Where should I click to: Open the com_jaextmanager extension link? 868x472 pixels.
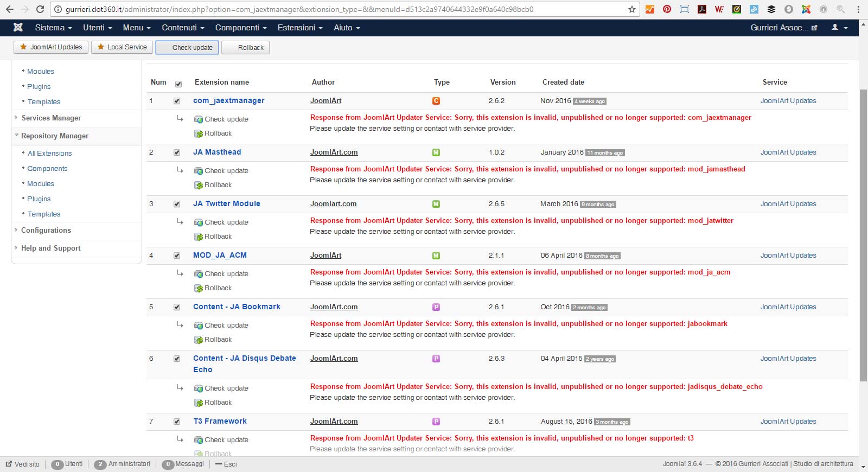click(229, 101)
